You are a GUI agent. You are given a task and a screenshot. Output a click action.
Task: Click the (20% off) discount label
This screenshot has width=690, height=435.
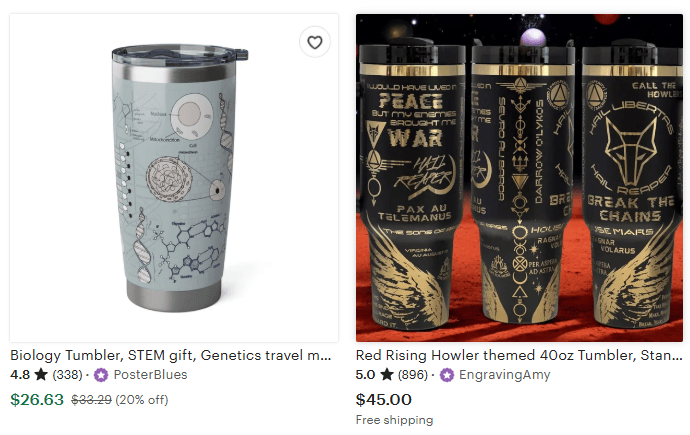[x=142, y=400]
